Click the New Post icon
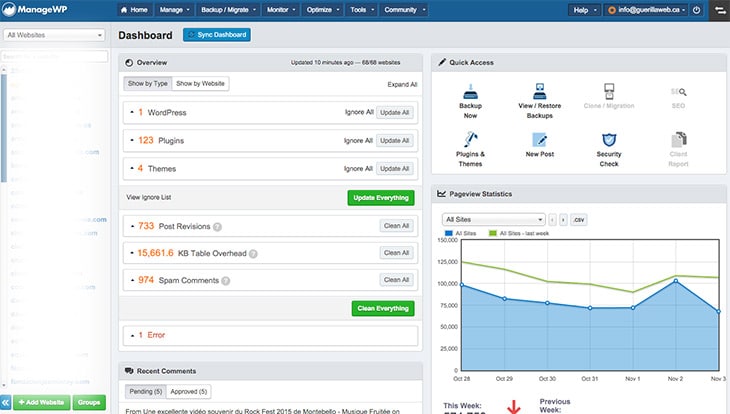The image size is (730, 414). 540,139
